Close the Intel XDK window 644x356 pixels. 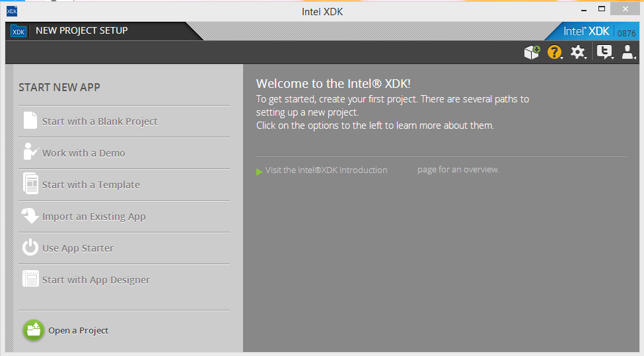pos(625,9)
